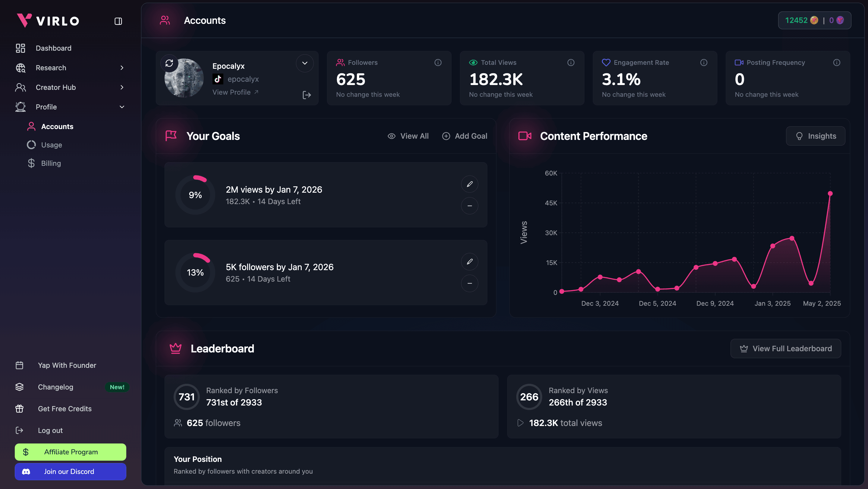Screen dimensions: 868x489
Task: Open the Research section via its globe icon
Action: (x=20, y=68)
